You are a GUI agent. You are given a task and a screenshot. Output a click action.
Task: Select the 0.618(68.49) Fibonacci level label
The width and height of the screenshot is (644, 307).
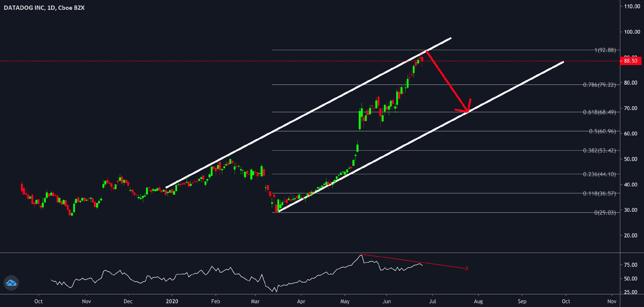599,112
